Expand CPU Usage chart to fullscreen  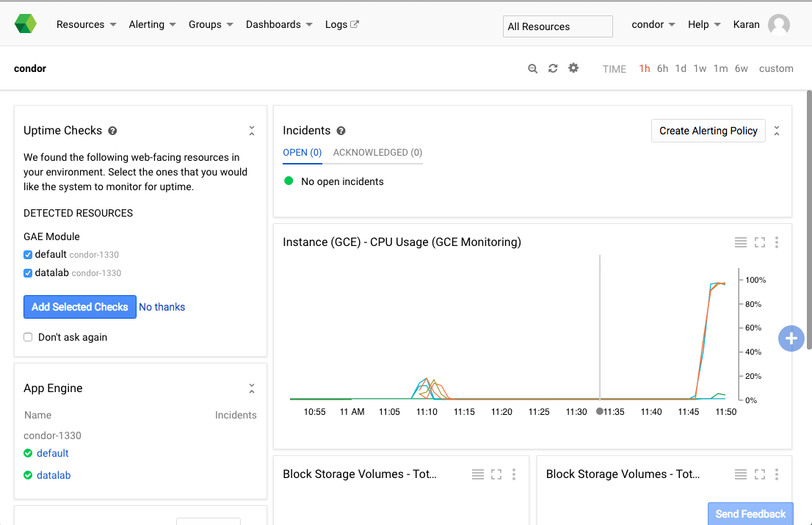760,242
